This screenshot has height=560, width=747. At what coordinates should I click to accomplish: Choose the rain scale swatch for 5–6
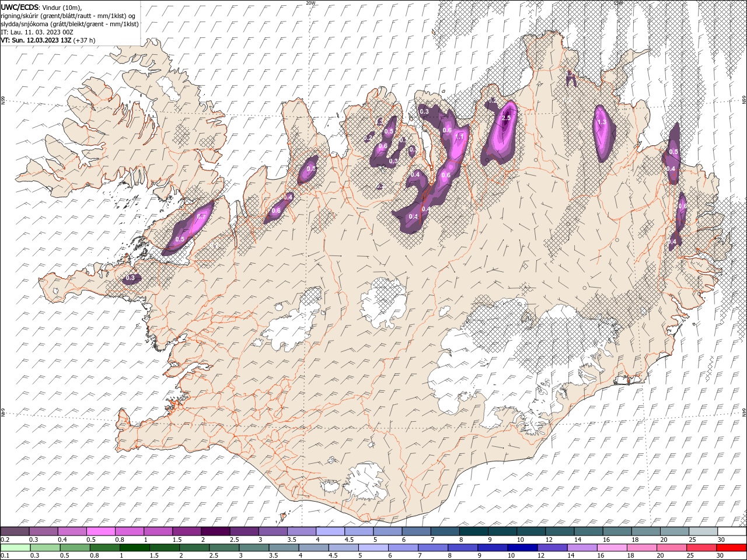coord(372,547)
